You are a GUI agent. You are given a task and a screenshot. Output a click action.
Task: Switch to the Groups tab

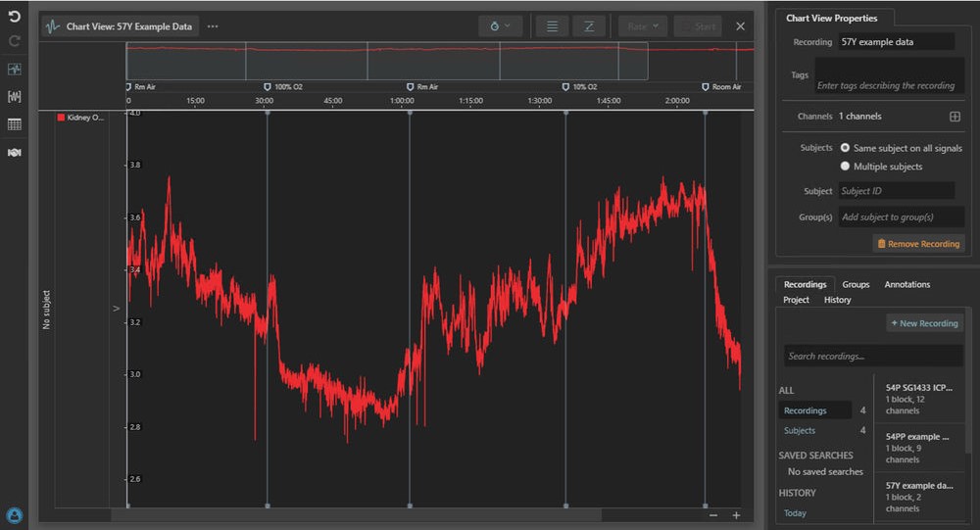tap(856, 284)
